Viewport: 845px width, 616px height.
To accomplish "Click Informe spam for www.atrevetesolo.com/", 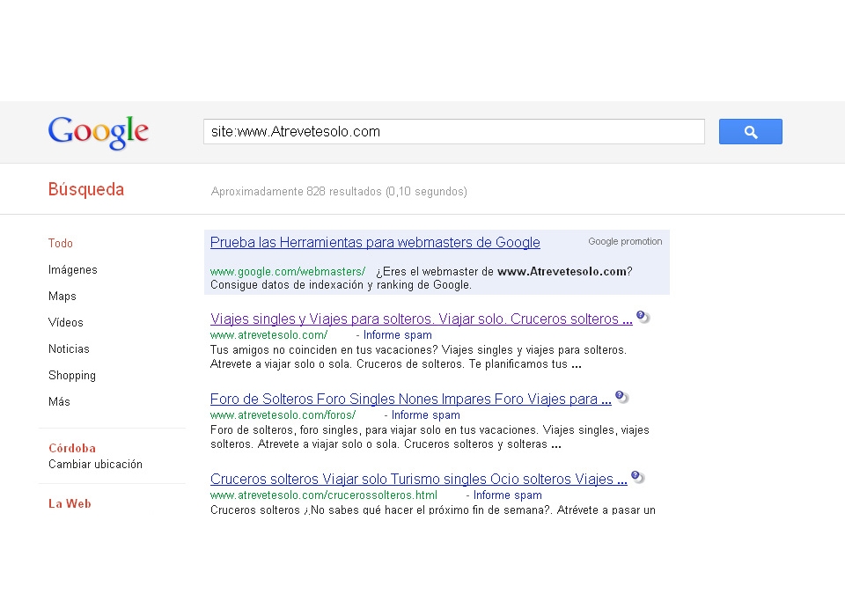I will (398, 335).
